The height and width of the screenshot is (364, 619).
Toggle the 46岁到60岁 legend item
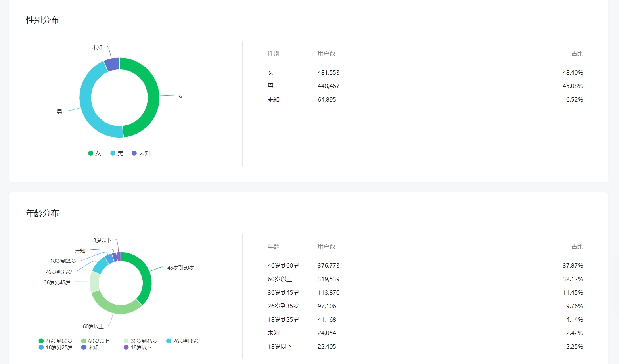click(x=56, y=341)
